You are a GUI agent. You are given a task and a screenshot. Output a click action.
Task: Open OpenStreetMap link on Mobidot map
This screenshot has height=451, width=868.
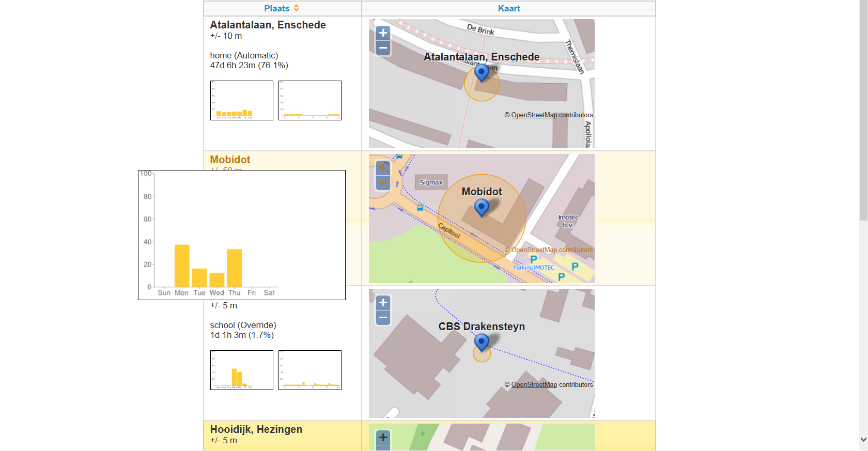point(534,250)
